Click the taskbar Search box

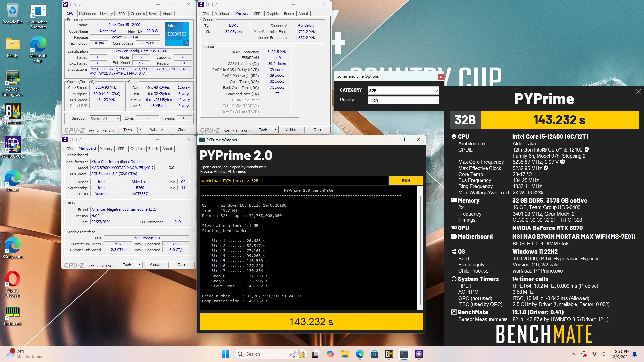[271, 354]
